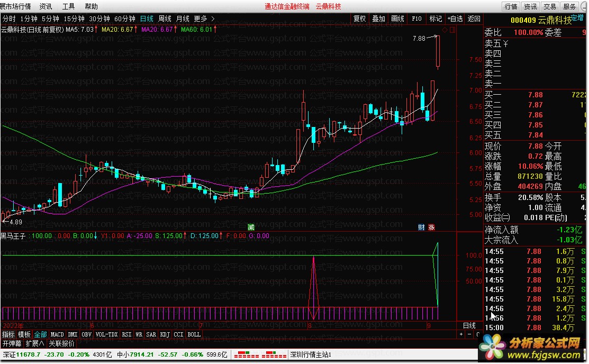Select the 日线 daily period tab
The image size is (589, 364).
[x=147, y=19]
